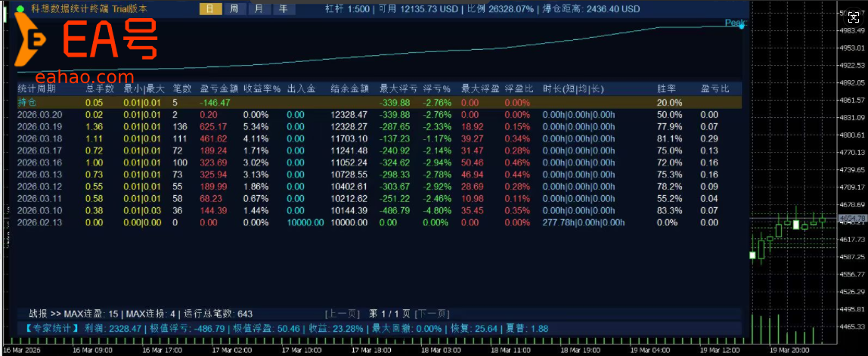Switch to the yearly 年 statistics tab
Image resolution: width=868 pixels, height=356 pixels.
click(284, 9)
